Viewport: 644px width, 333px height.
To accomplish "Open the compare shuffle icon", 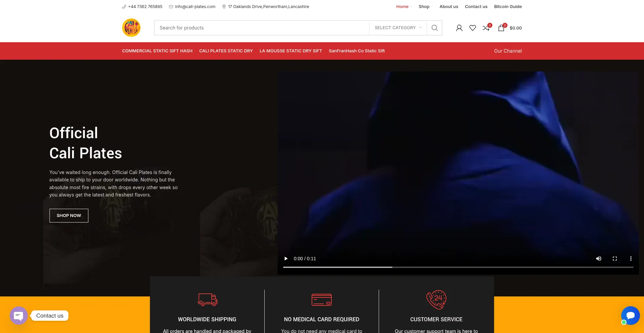I will pyautogui.click(x=486, y=28).
